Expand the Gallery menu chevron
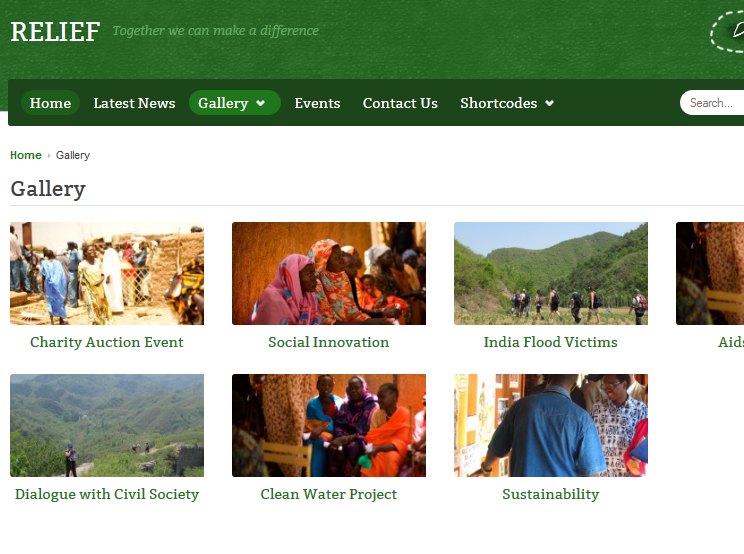This screenshot has width=744, height=554. [x=260, y=103]
